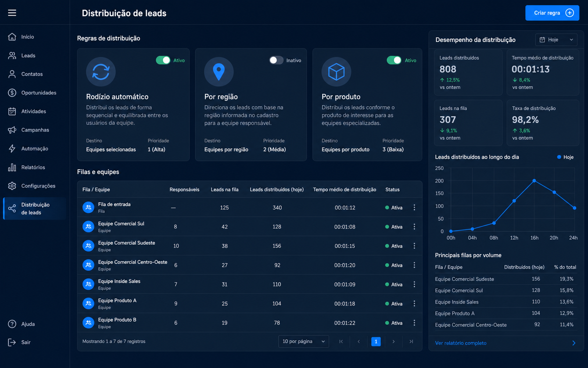Open the Ver relatório completo link
588x368 pixels.
460,343
